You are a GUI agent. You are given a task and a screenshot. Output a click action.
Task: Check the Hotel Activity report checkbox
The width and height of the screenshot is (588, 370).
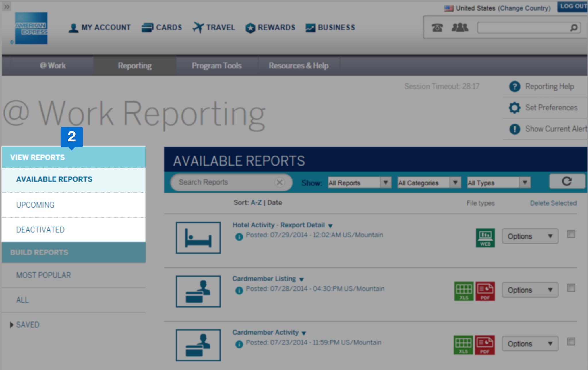pos(571,234)
